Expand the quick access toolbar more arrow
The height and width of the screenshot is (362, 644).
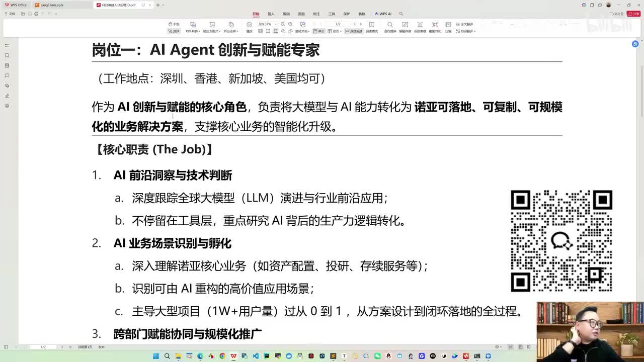click(x=55, y=14)
